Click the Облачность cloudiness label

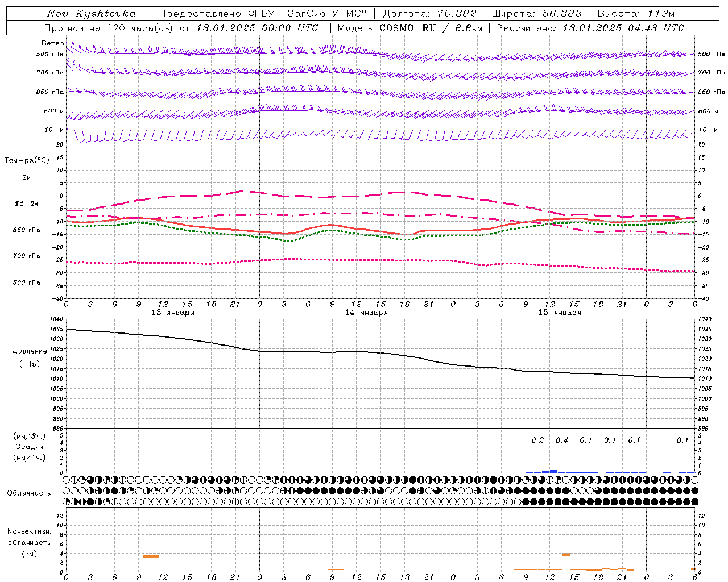tap(29, 493)
